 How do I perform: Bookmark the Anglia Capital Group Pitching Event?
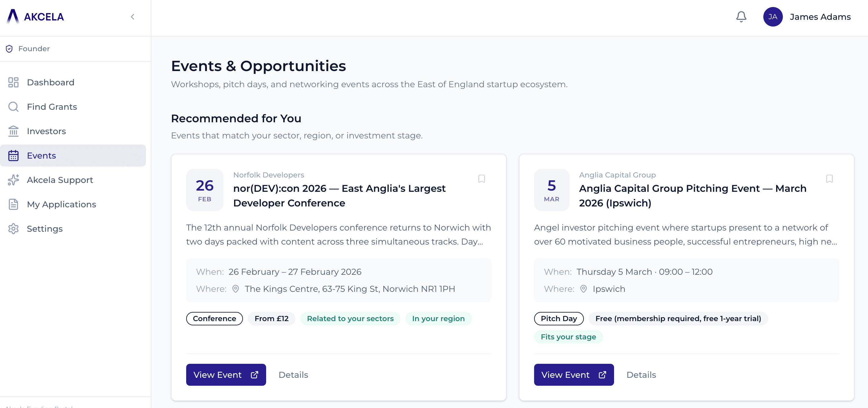pyautogui.click(x=830, y=179)
